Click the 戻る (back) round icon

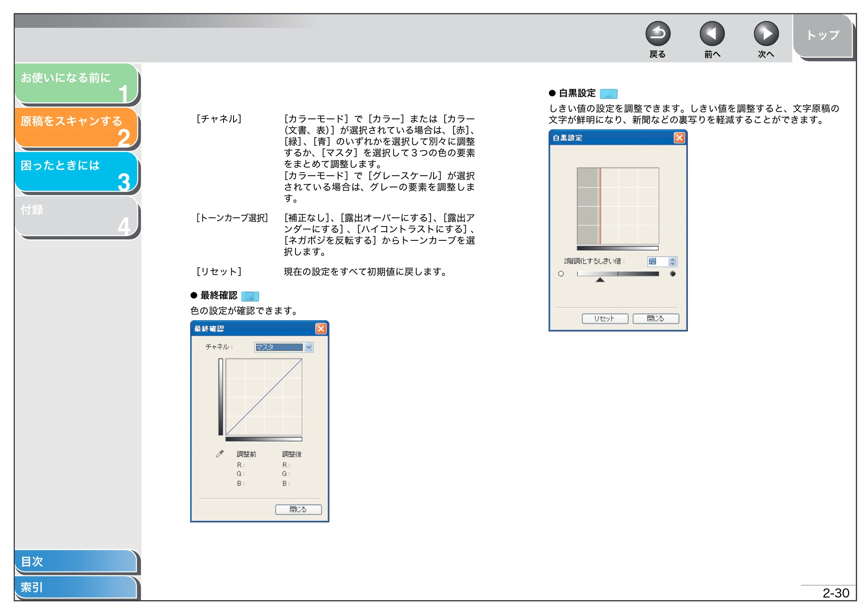(x=658, y=34)
